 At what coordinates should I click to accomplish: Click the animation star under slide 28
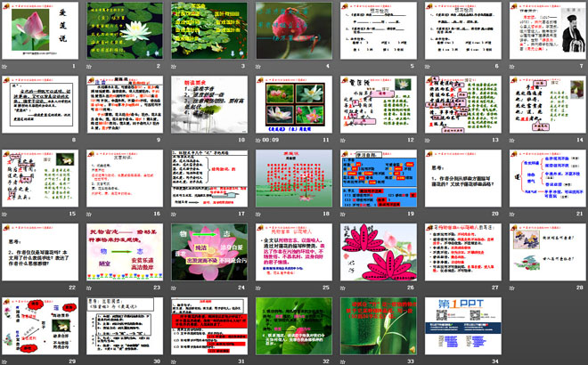512,288
